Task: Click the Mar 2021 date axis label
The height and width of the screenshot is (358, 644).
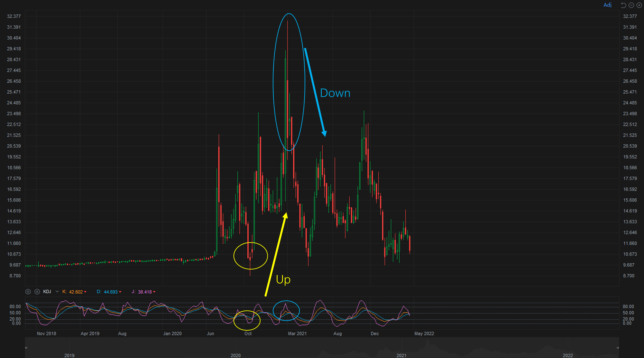Action: coord(297,334)
